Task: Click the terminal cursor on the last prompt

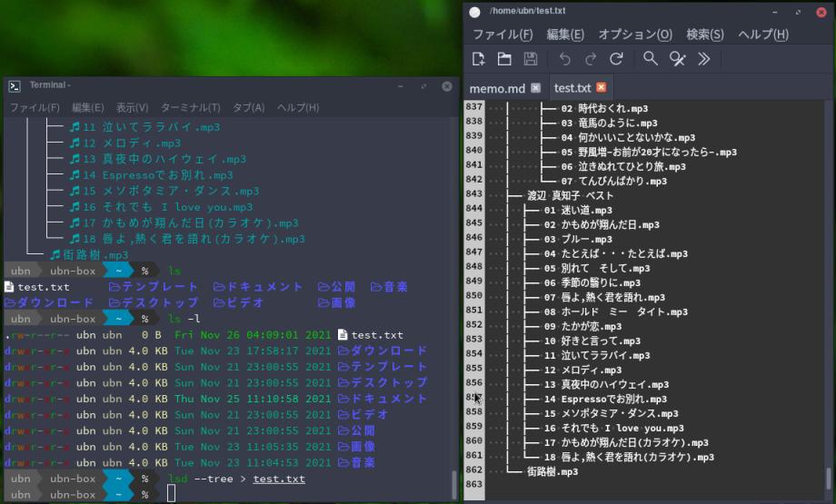Action: click(x=171, y=494)
